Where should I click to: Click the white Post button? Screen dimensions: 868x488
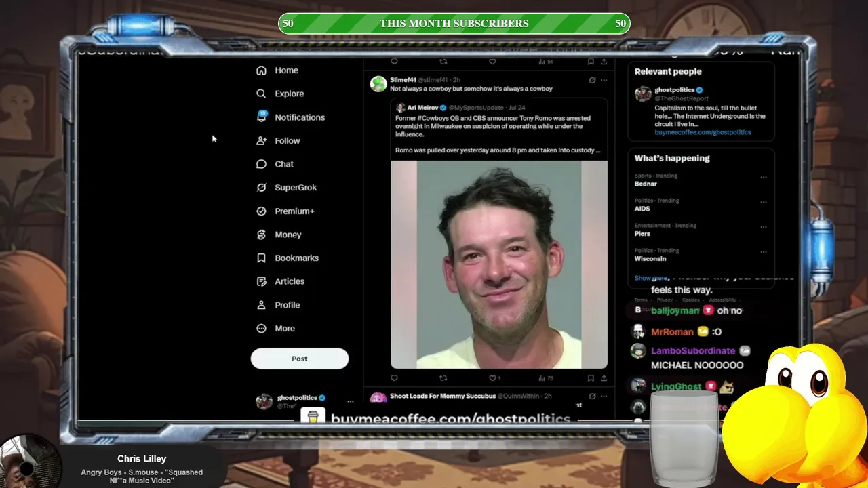pos(300,359)
